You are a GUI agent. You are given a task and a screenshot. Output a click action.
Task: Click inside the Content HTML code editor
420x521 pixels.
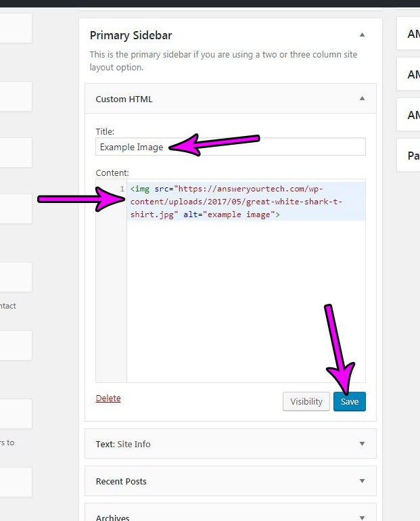coord(246,304)
